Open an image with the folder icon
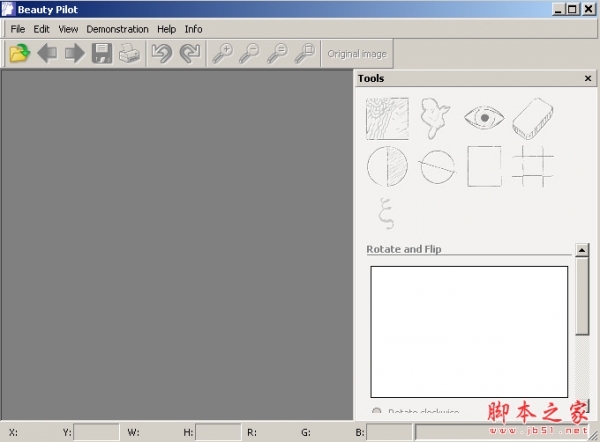This screenshot has height=442, width=600. point(20,53)
